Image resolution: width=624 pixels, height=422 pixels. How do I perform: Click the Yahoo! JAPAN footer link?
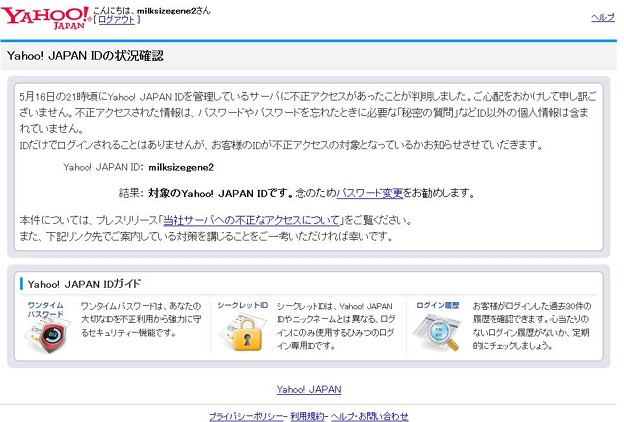point(309,389)
